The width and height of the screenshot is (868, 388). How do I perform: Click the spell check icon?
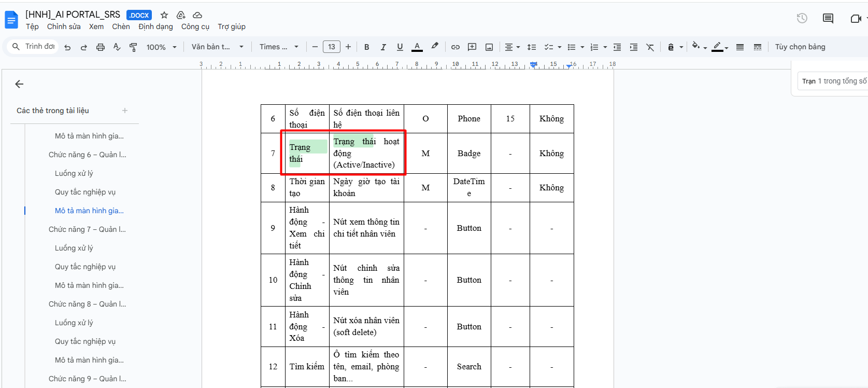117,47
